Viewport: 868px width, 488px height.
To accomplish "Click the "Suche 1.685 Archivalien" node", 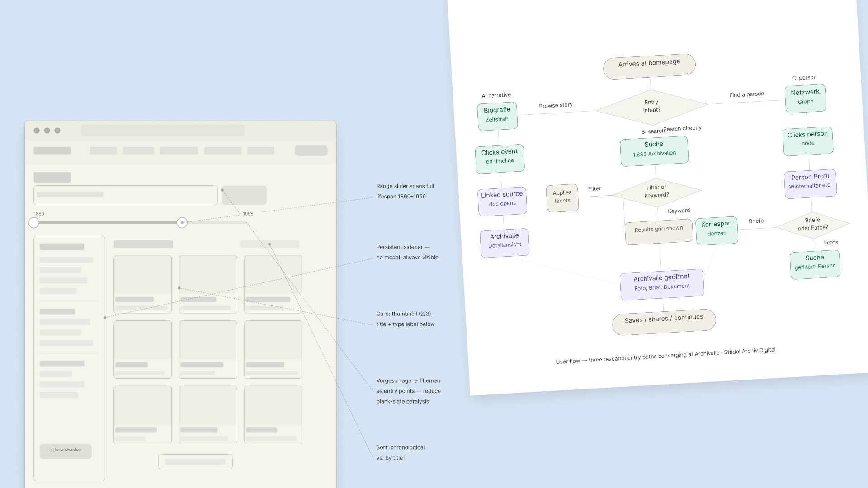I will pos(654,150).
